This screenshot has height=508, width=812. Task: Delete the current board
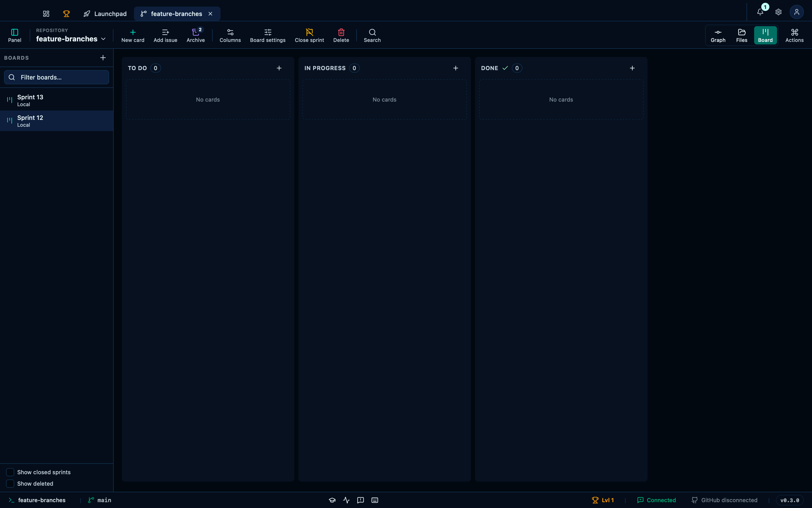(x=341, y=35)
